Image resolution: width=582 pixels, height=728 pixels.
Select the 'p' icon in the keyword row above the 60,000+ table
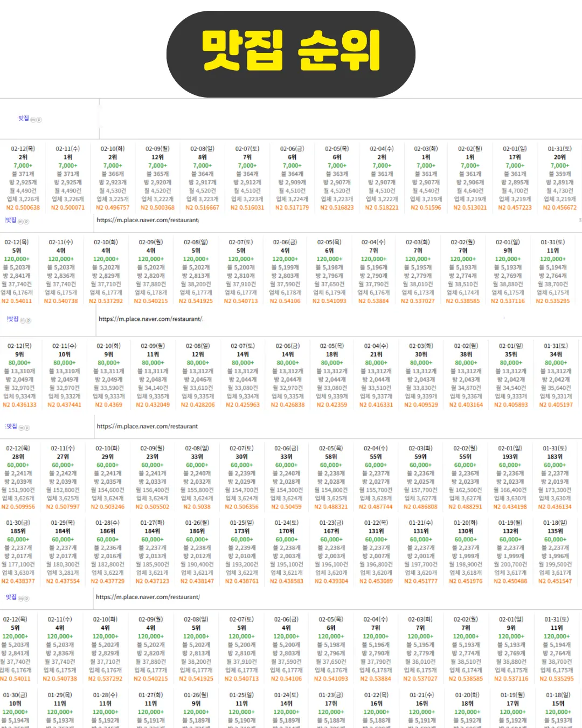click(27, 428)
